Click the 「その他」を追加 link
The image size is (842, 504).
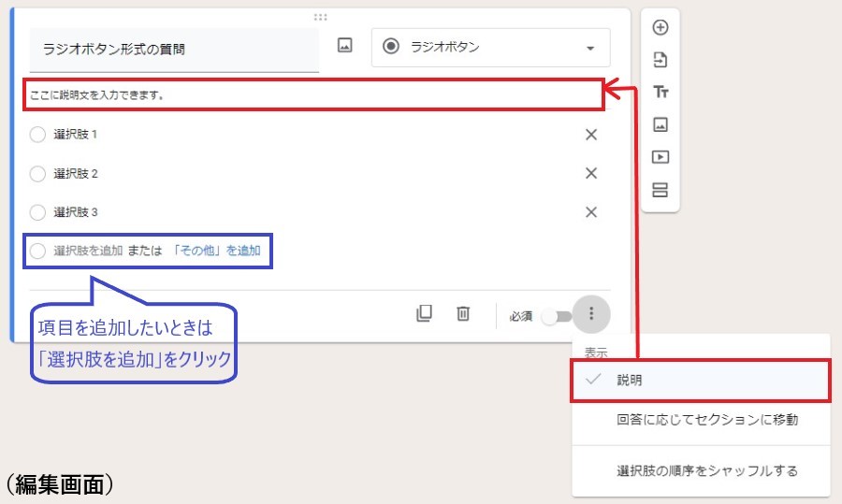[217, 251]
